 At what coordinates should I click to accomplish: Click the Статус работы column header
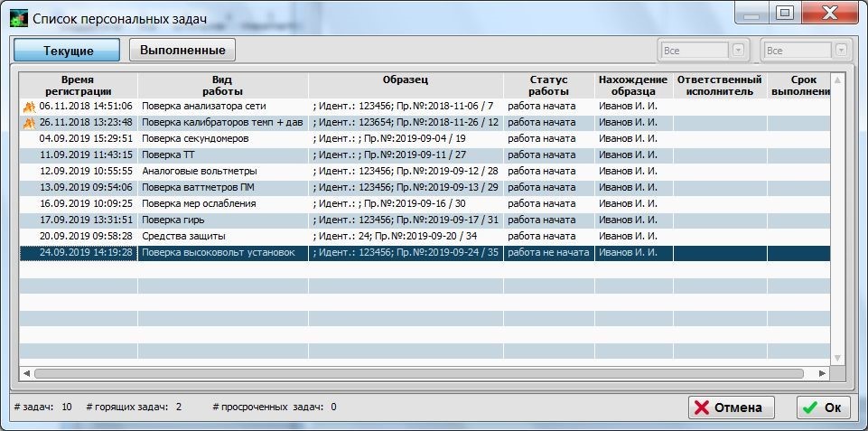(x=548, y=85)
